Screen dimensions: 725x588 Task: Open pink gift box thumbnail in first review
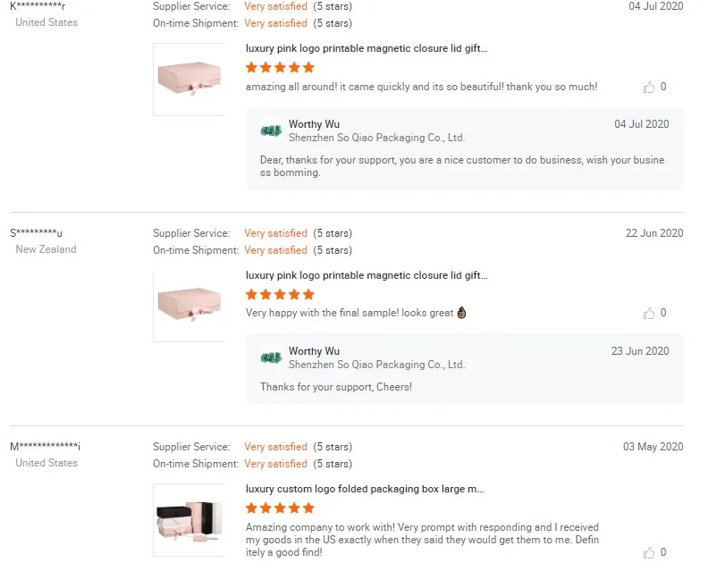(190, 79)
